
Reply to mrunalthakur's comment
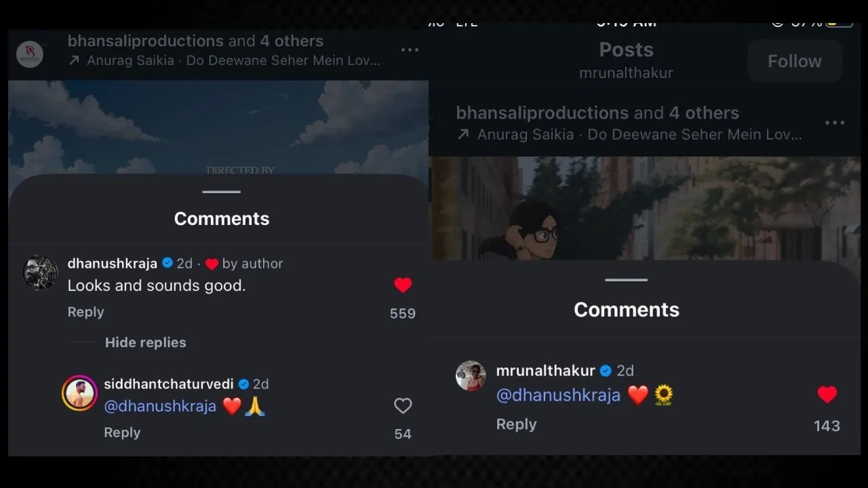click(x=516, y=424)
